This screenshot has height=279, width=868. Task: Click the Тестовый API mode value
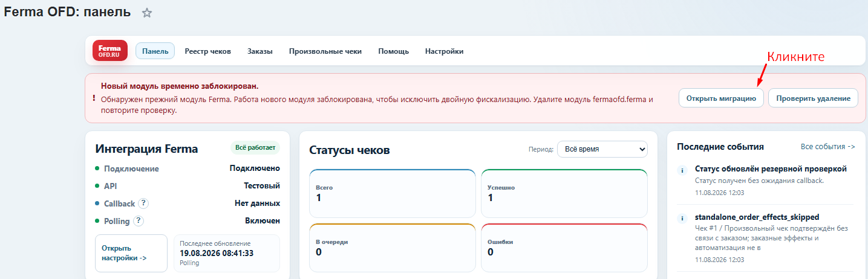coord(262,186)
